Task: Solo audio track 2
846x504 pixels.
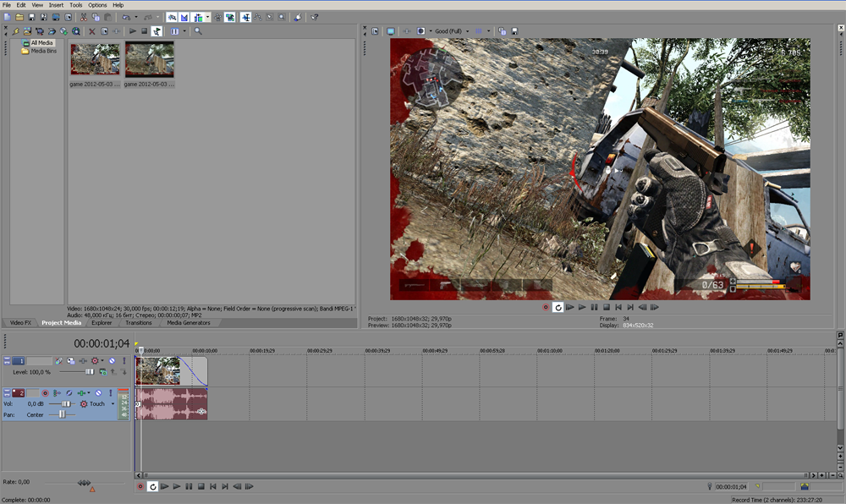Action: (x=112, y=393)
